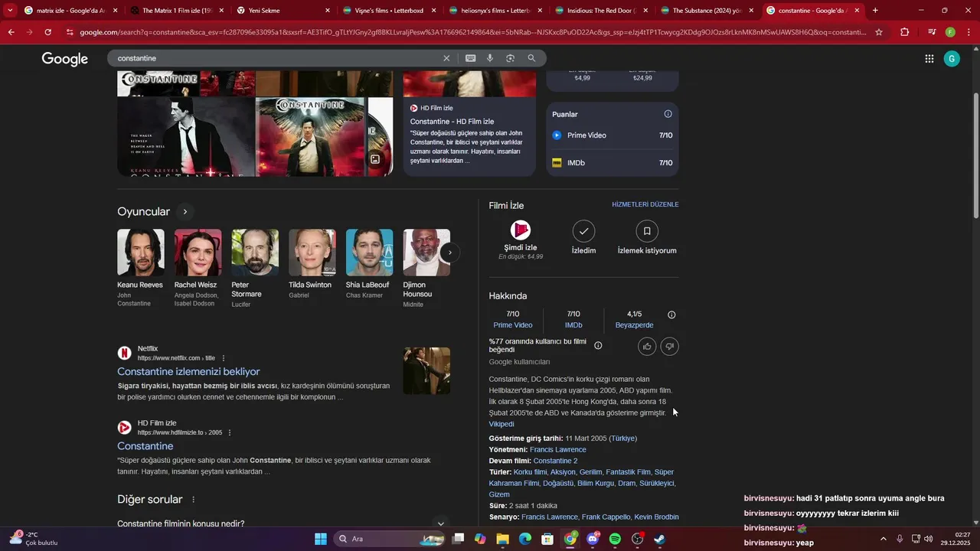Add film to İzlemek istiyorum watchlist
Viewport: 980px width, 551px height.
pos(647,238)
